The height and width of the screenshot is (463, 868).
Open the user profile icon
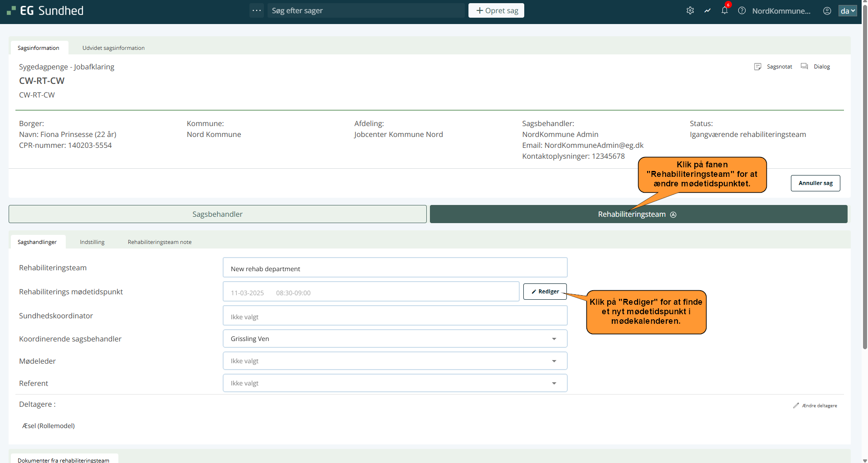pos(827,11)
